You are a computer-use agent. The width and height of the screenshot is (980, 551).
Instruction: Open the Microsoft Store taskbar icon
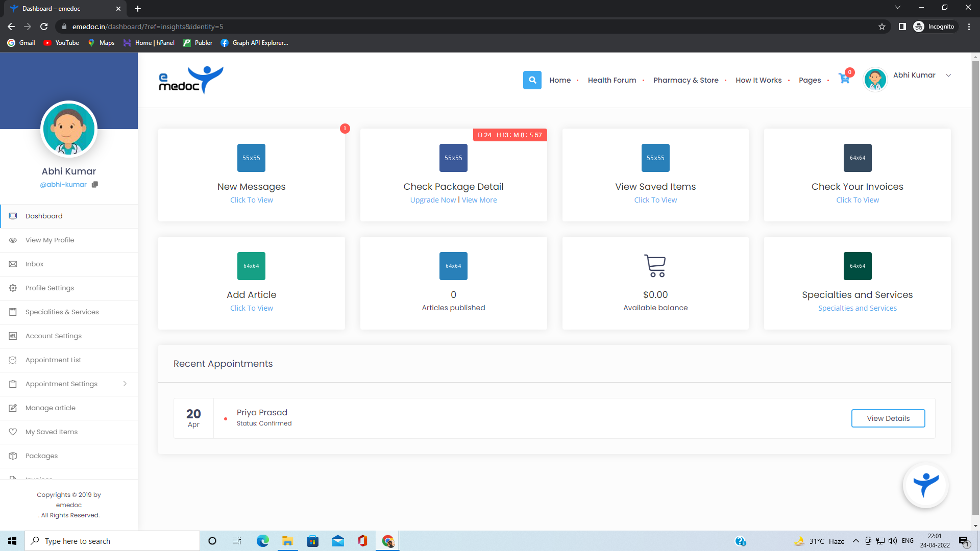tap(312, 541)
